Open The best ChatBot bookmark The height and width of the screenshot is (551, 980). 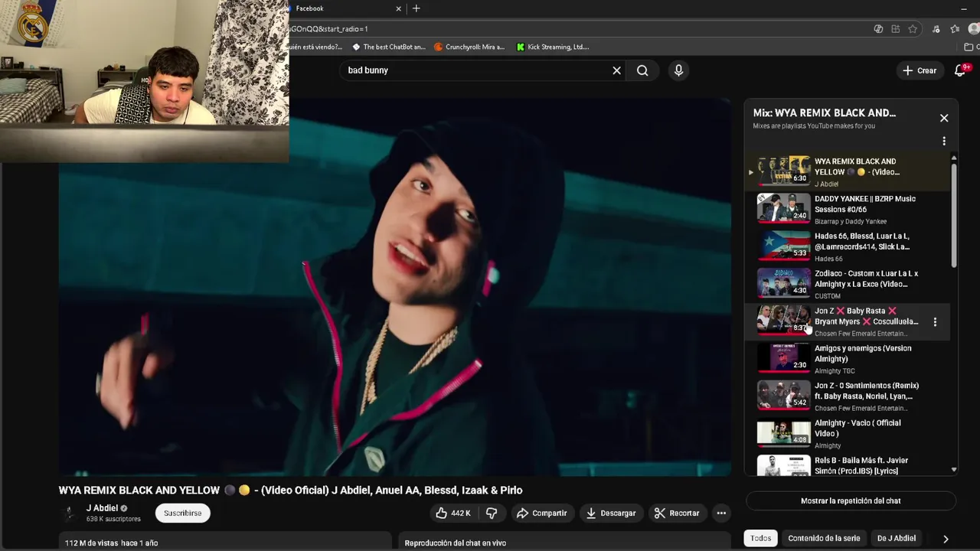point(388,47)
